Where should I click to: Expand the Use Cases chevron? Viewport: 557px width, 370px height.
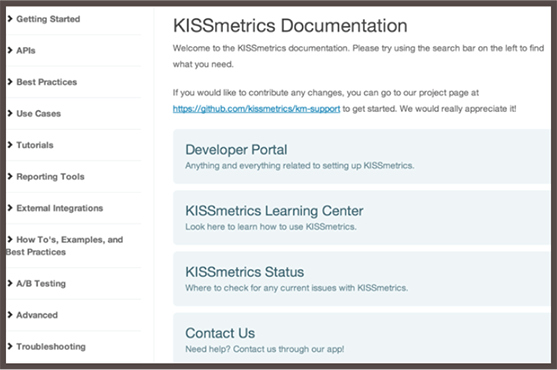[10, 113]
